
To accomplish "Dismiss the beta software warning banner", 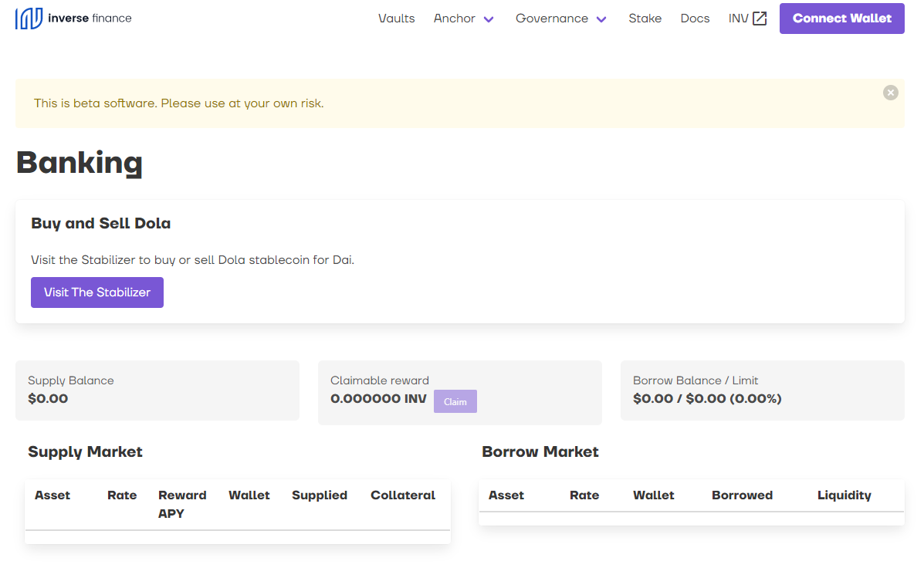I will pos(890,93).
